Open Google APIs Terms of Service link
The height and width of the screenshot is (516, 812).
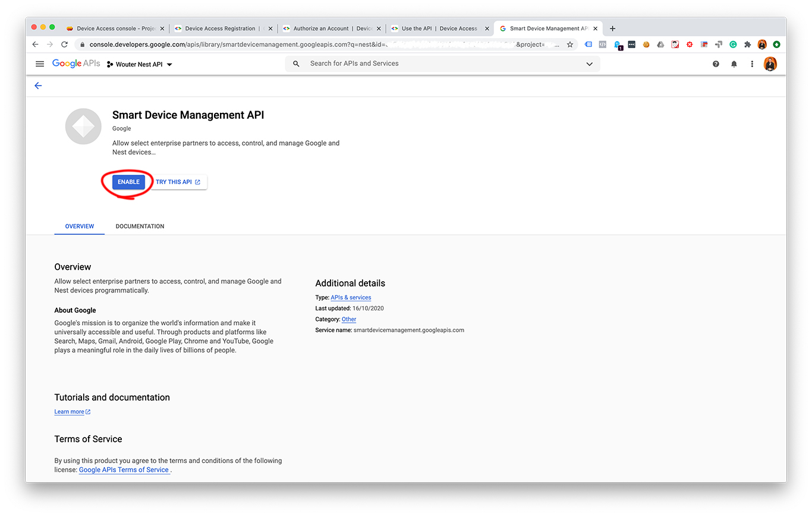(124, 470)
